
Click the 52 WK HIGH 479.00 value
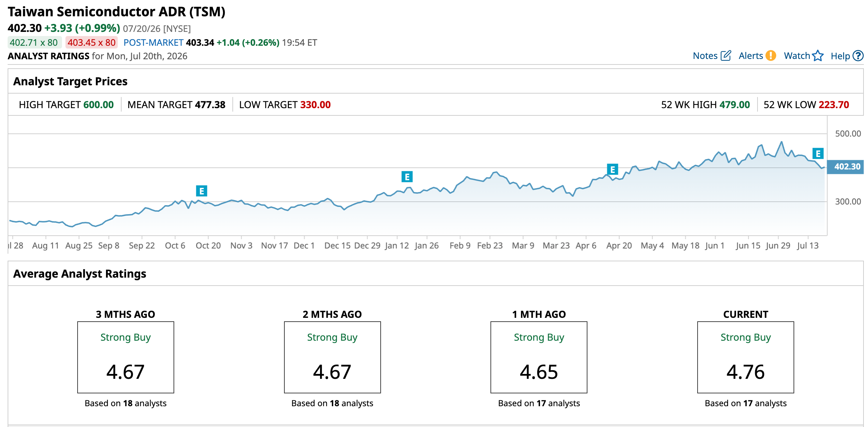point(734,105)
